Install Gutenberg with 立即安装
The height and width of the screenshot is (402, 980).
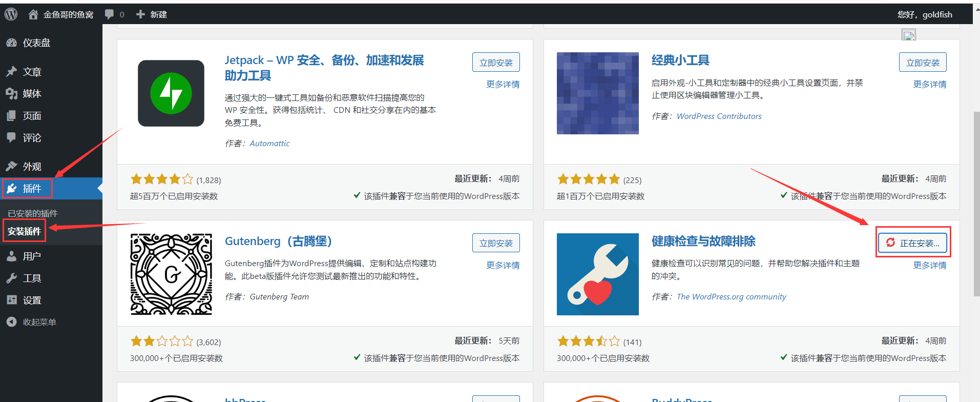pyautogui.click(x=496, y=243)
